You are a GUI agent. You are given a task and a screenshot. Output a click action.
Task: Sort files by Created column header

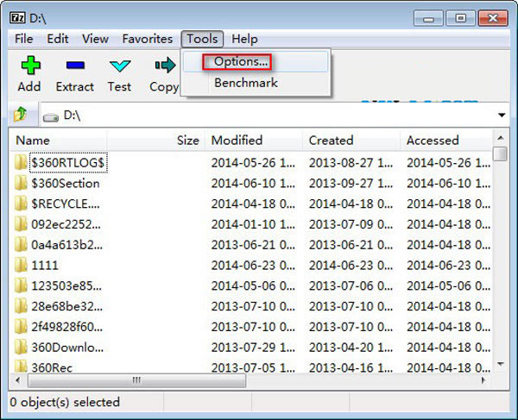pyautogui.click(x=331, y=140)
